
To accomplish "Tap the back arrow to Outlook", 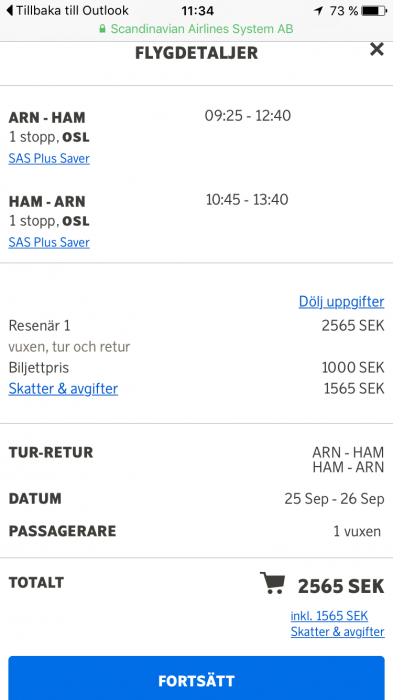I will pos(10,10).
